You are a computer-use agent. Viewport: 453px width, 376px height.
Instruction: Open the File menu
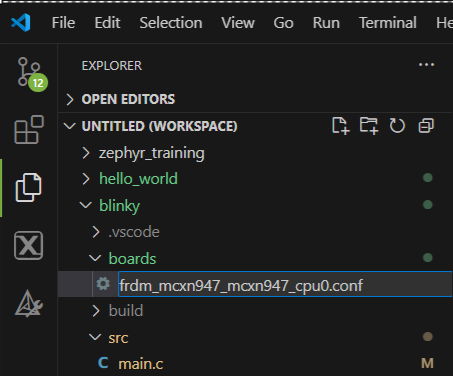click(x=63, y=23)
